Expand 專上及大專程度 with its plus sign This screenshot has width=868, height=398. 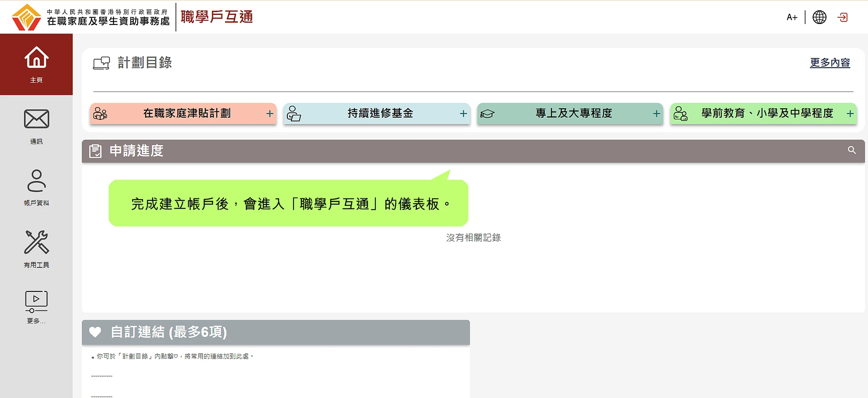tap(656, 114)
